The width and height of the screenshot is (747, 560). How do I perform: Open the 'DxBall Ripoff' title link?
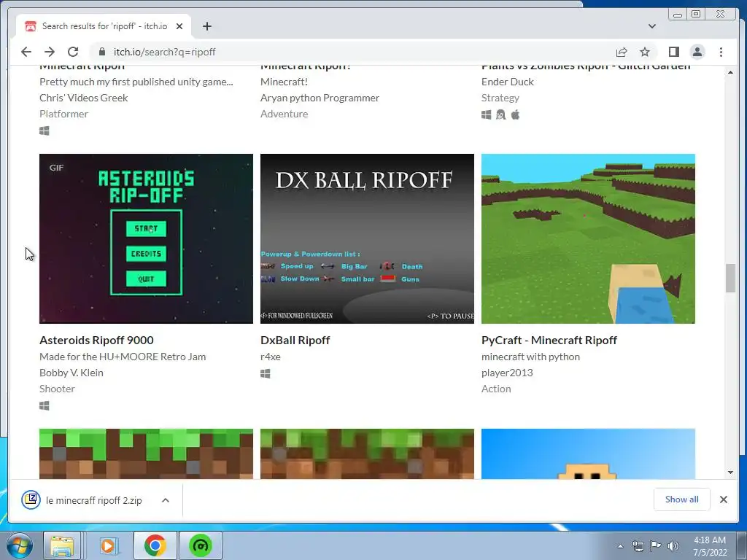[295, 340]
